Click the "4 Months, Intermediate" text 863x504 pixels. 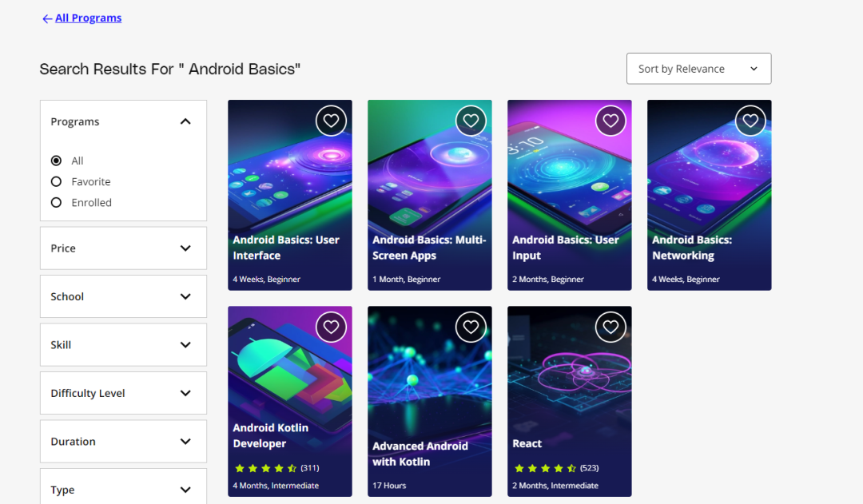276,486
